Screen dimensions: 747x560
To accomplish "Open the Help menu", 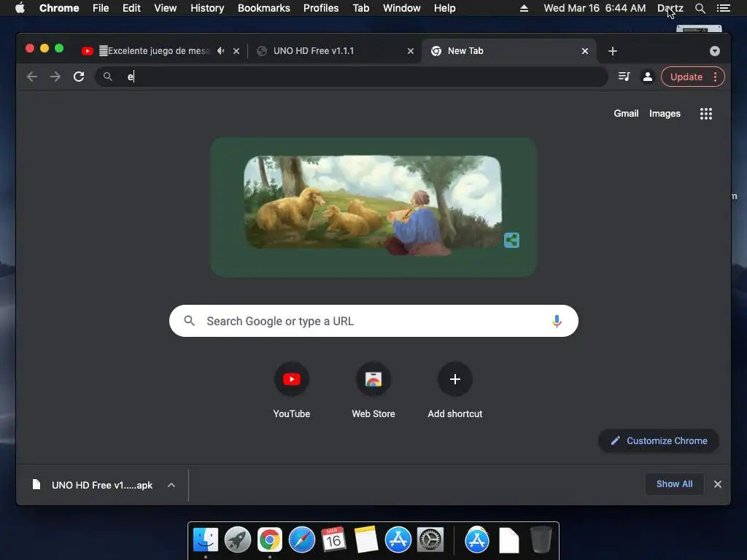I will 444,8.
